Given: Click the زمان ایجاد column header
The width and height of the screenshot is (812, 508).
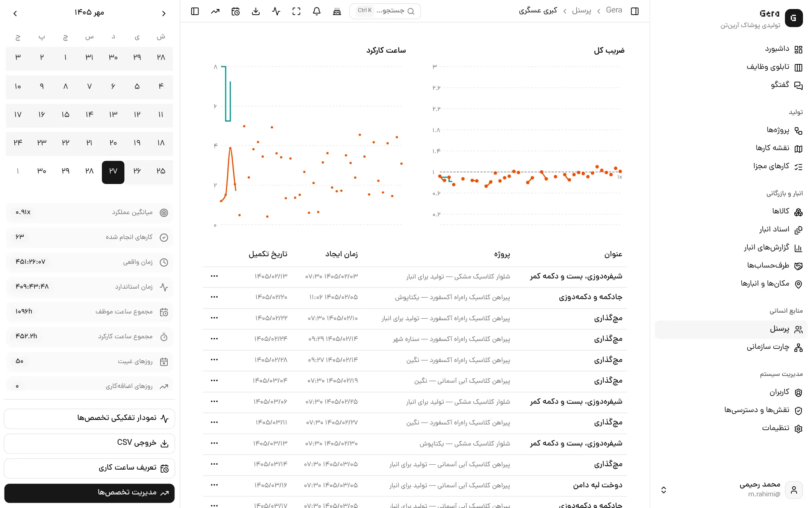Looking at the screenshot, I should pos(341,255).
